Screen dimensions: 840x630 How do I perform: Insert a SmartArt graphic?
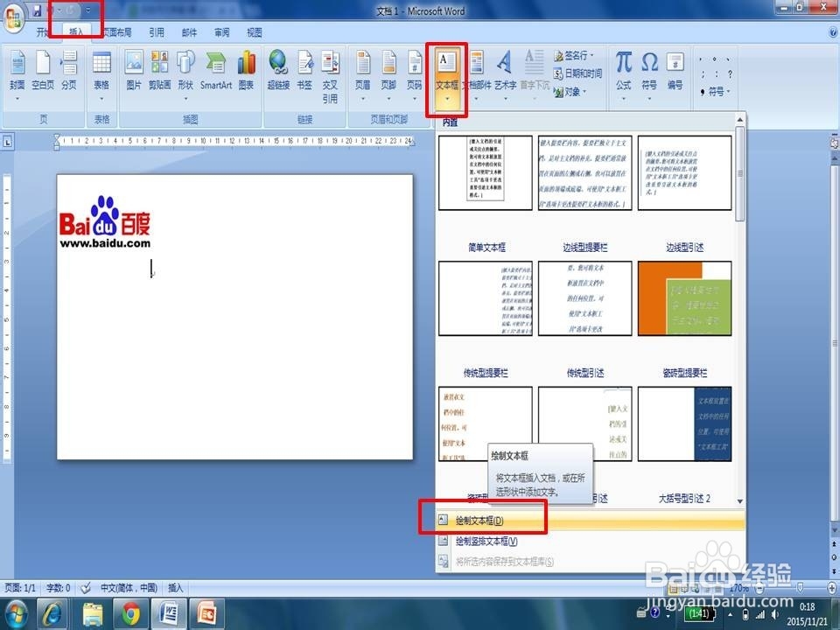tap(216, 70)
